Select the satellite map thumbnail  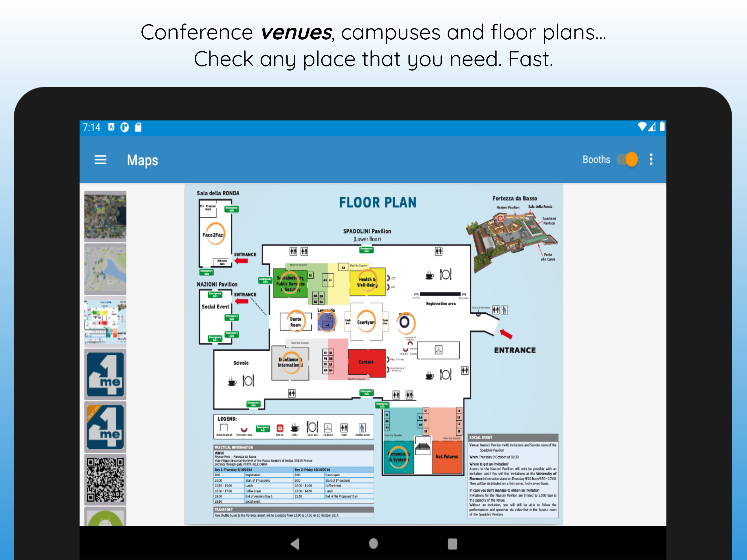click(x=105, y=216)
